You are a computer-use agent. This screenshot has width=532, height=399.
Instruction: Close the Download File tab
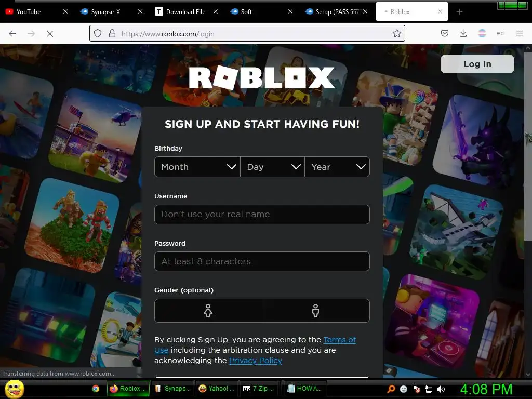216,11
